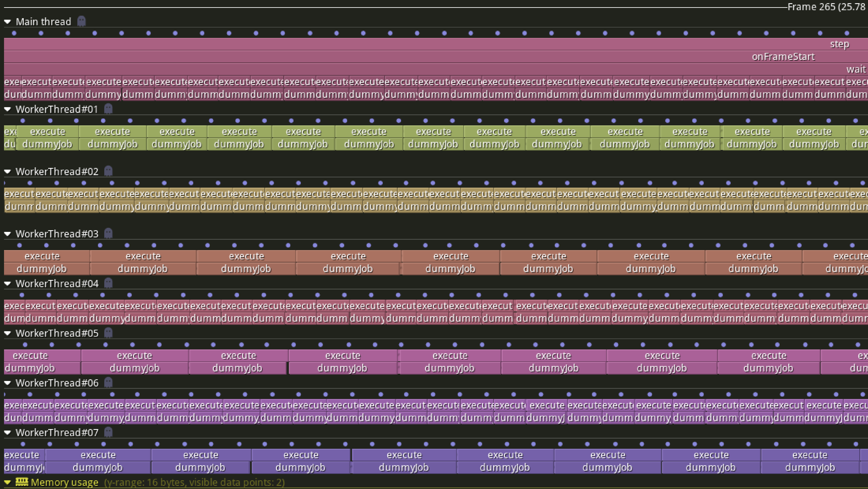Collapse WorkerThread#06 triangle
868x489 pixels.
[x=7, y=383]
